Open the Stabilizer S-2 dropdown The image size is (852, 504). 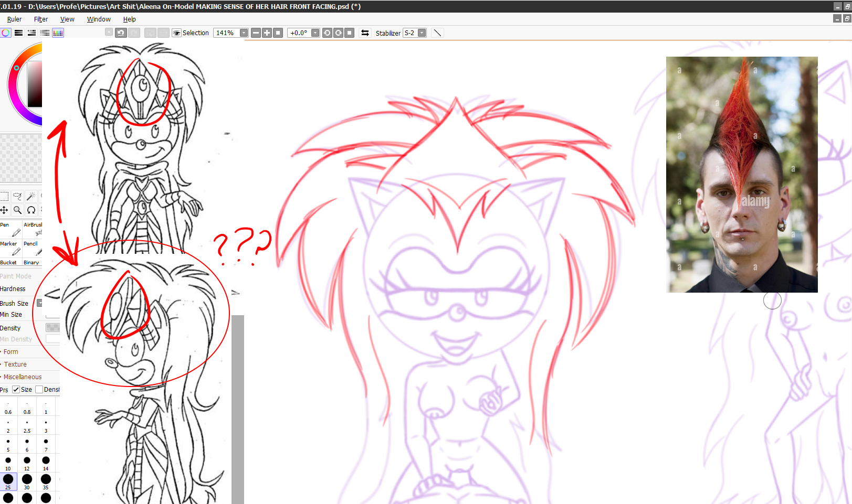pos(422,33)
